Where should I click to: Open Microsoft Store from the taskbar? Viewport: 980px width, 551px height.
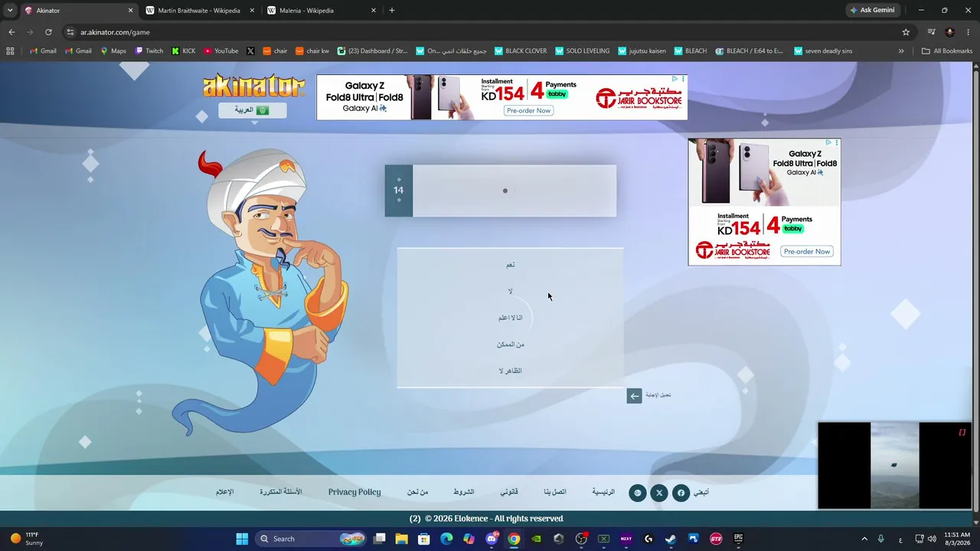(424, 539)
